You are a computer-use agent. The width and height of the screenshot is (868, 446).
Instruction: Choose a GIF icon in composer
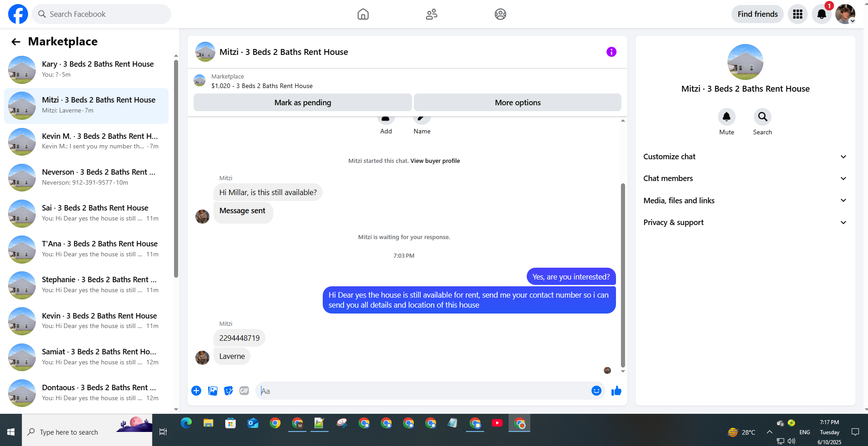pos(244,391)
